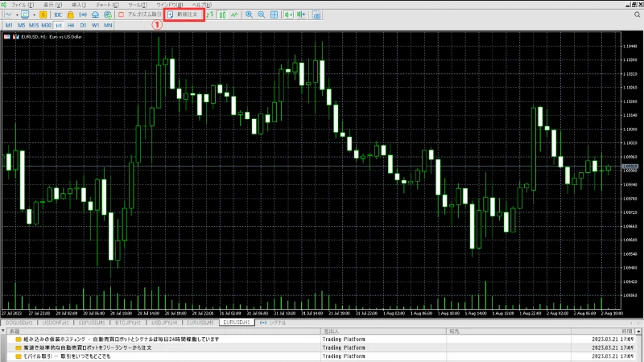Toggle the アルゴリズム取引 algo trading button
This screenshot has width=644, height=362.
point(139,14)
